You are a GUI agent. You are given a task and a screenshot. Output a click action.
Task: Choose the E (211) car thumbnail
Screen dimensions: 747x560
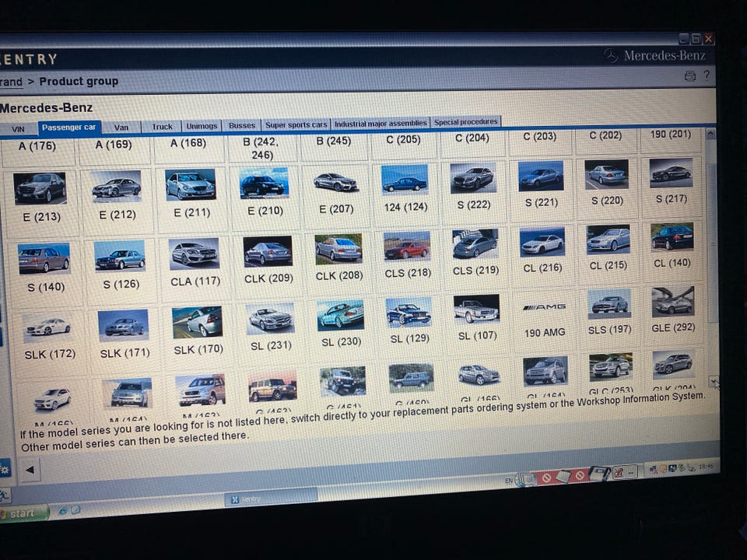pyautogui.click(x=191, y=184)
